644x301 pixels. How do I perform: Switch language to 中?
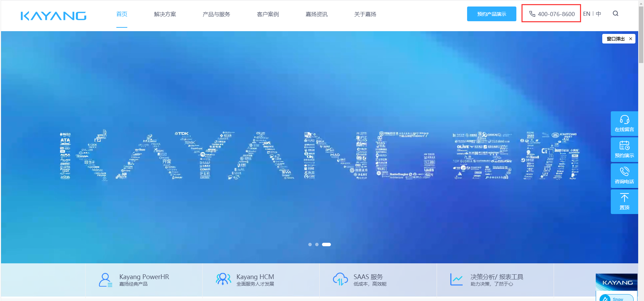click(598, 14)
